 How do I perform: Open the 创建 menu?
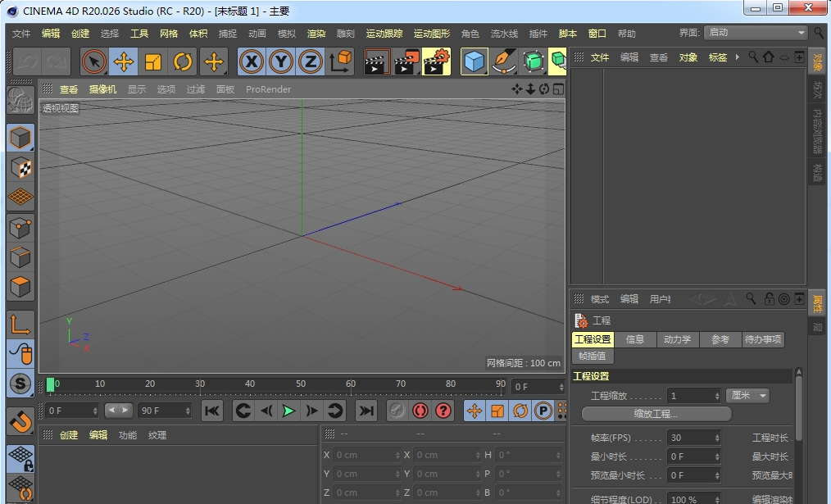coord(80,34)
